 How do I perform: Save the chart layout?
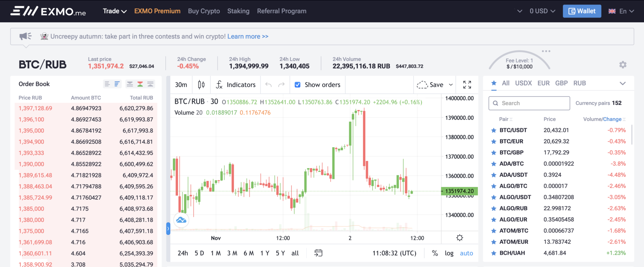tap(430, 85)
